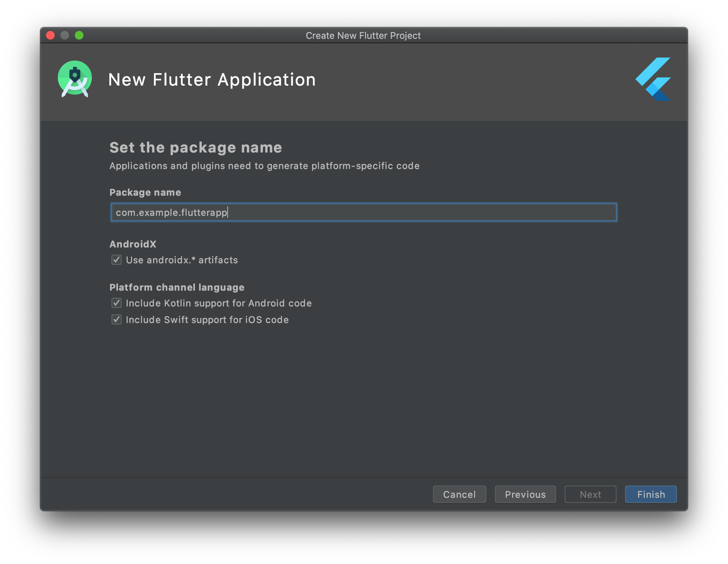Click the Cancel button
The width and height of the screenshot is (728, 564).
tap(459, 494)
